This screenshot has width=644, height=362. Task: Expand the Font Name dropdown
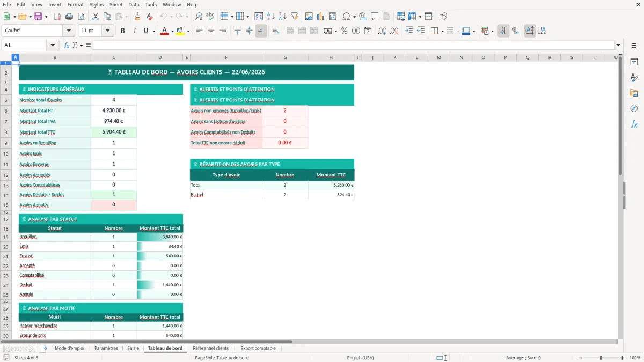pos(69,31)
